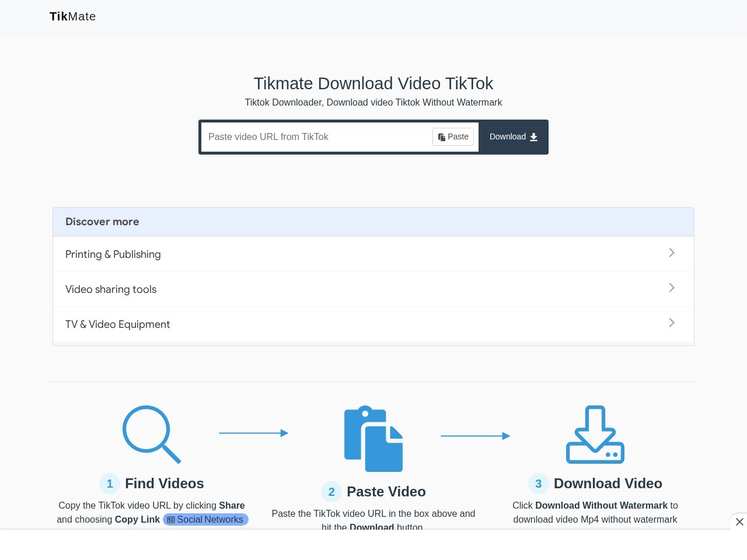Image resolution: width=747 pixels, height=560 pixels.
Task: Click the Download Video tray icon
Action: [595, 435]
